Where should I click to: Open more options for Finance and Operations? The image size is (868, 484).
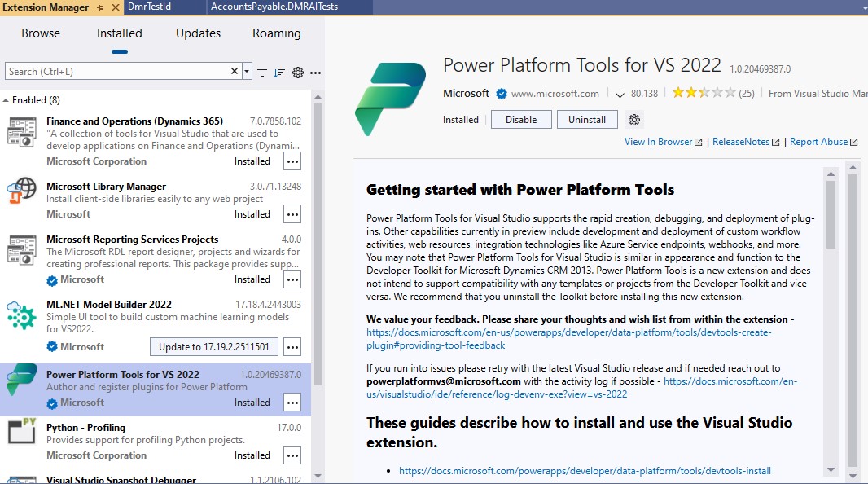(292, 161)
